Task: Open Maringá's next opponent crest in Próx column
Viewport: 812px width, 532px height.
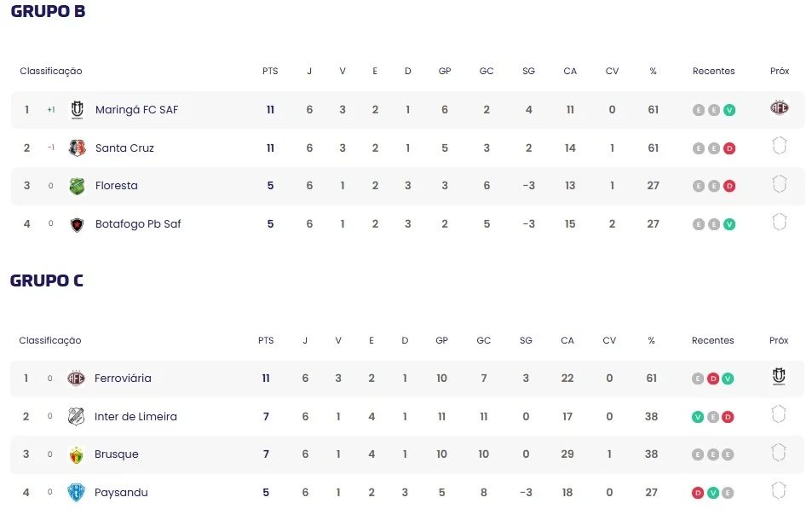Action: (780, 107)
